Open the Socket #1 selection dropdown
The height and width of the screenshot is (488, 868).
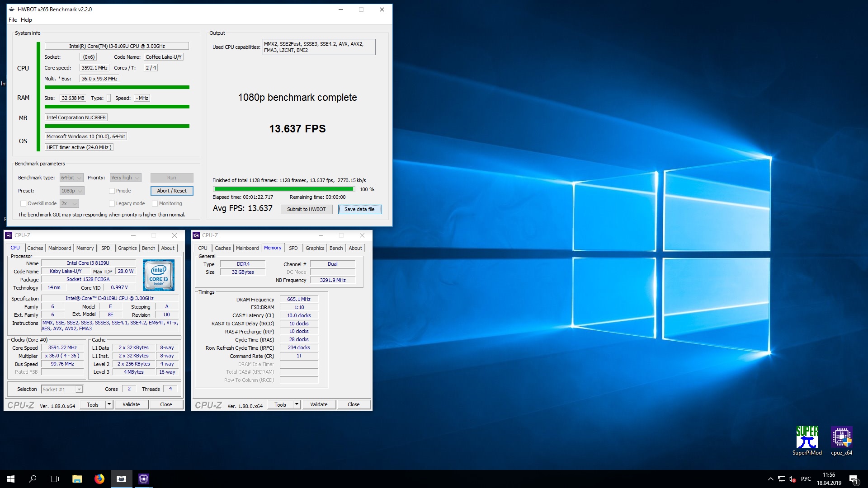pos(62,389)
